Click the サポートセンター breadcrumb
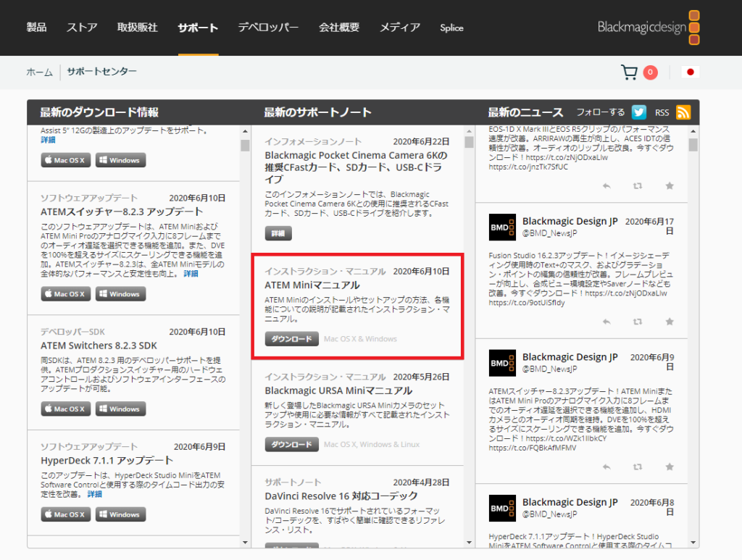Viewport: 742px width, 560px height. coord(101,72)
